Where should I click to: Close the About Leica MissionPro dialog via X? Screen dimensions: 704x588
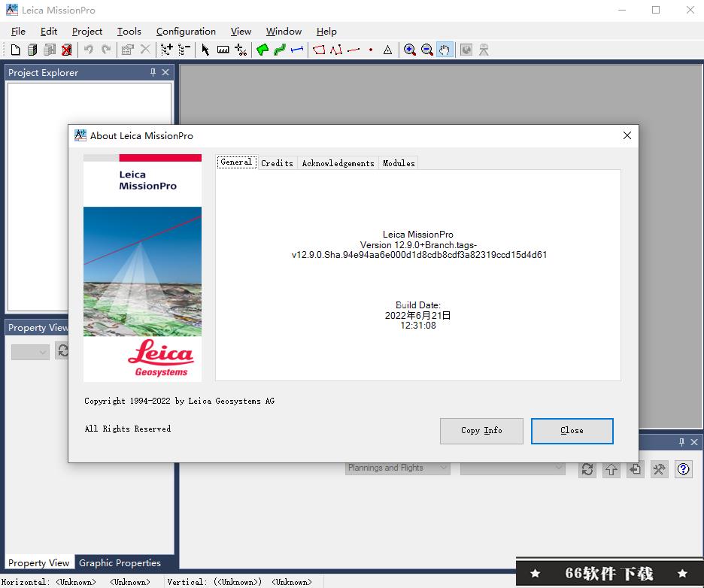[627, 135]
